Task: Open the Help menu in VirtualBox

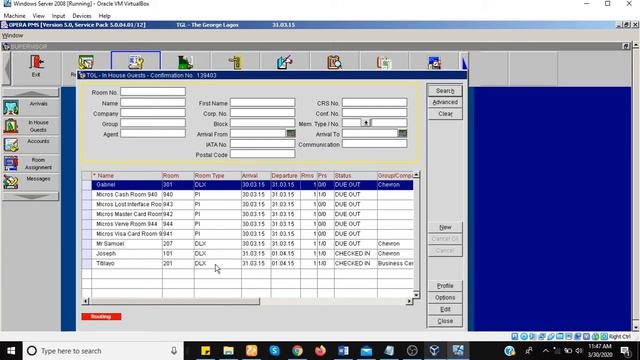Action: tap(104, 16)
